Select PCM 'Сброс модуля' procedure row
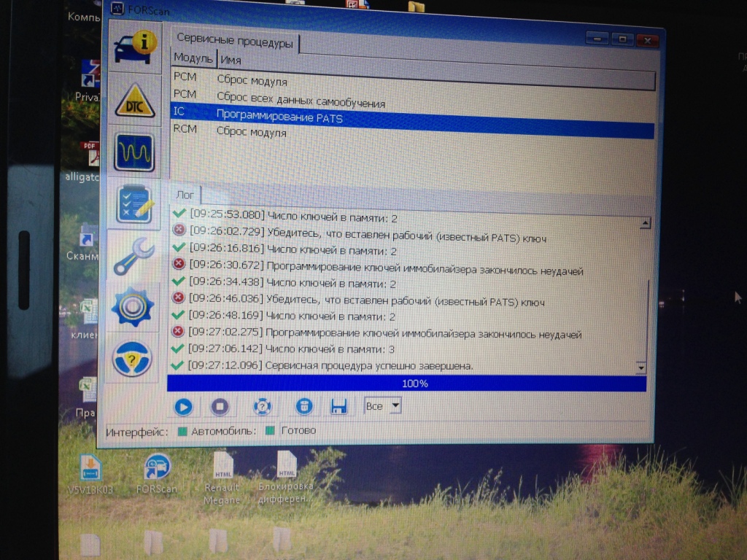The width and height of the screenshot is (747, 560). click(251, 81)
